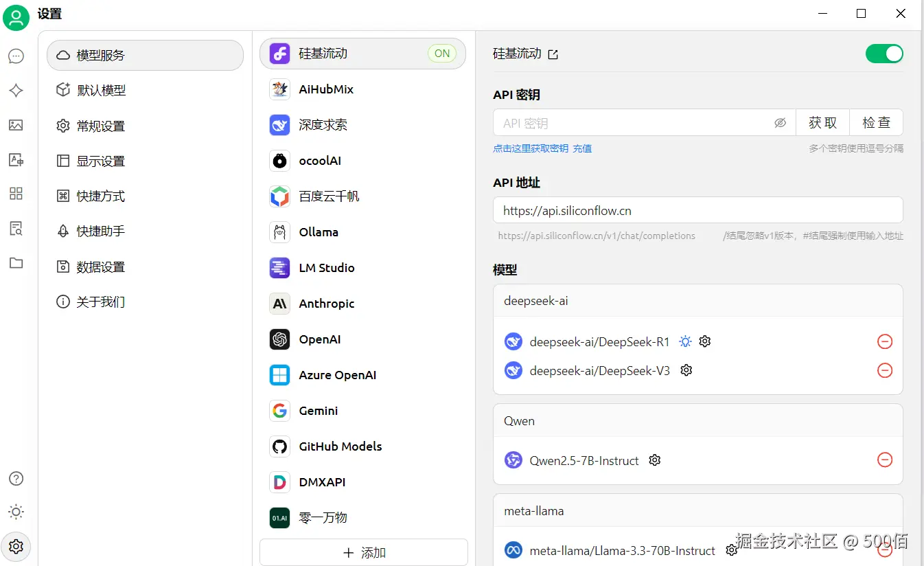The image size is (924, 566).
Task: Open settings gear next to DeepSeek-V3 model
Action: click(686, 370)
